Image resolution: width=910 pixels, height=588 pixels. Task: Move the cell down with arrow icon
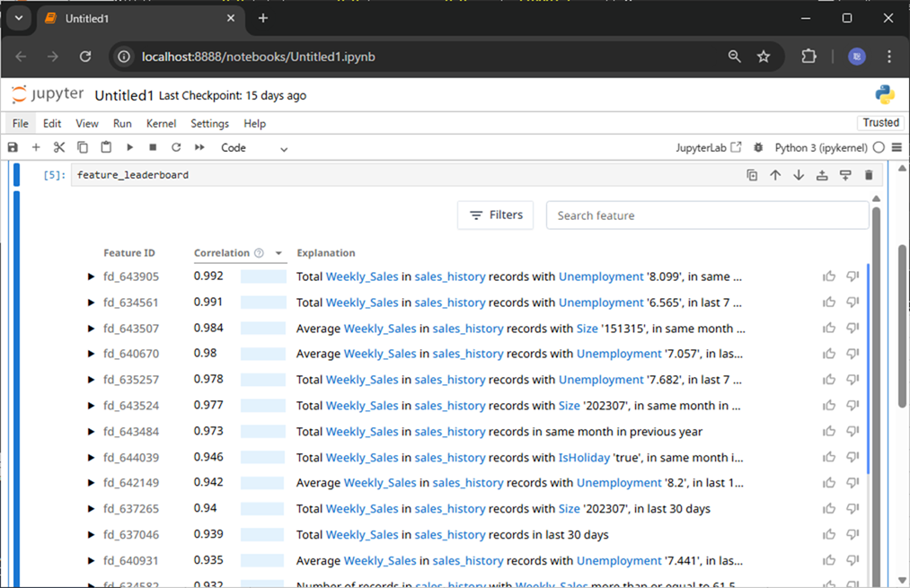[799, 174]
